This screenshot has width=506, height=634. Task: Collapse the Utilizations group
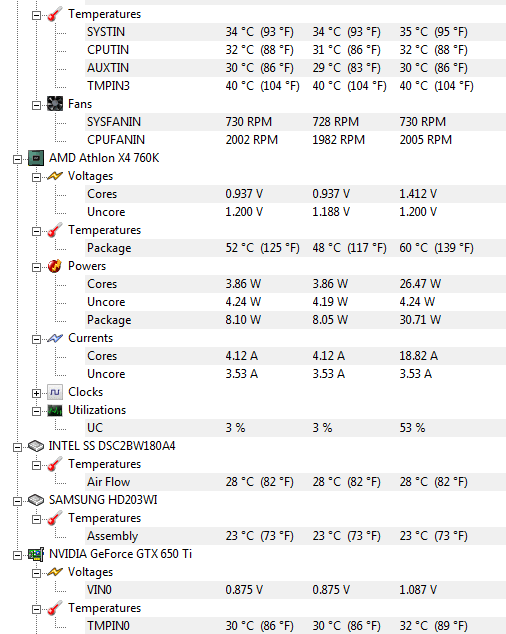click(36, 411)
